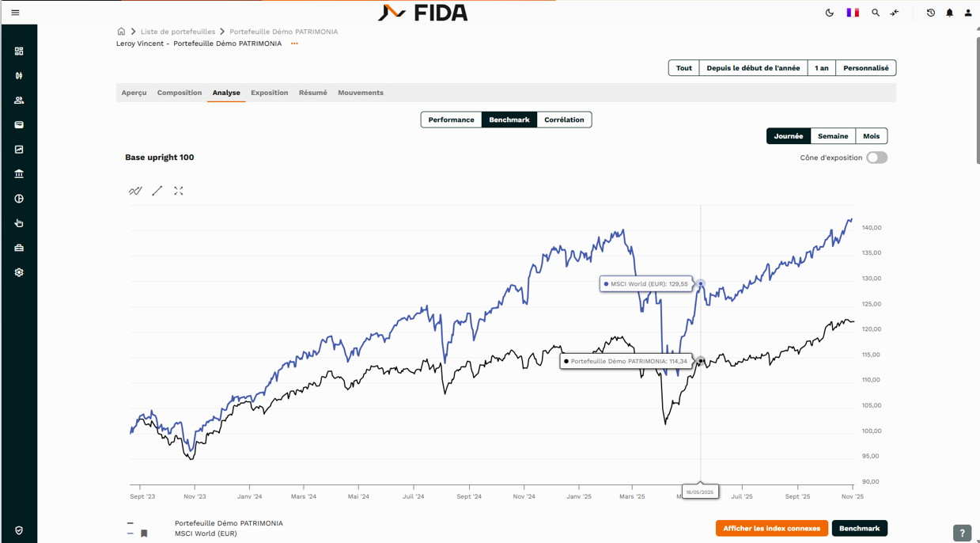Click the blue MSCI World legend line

[131, 534]
